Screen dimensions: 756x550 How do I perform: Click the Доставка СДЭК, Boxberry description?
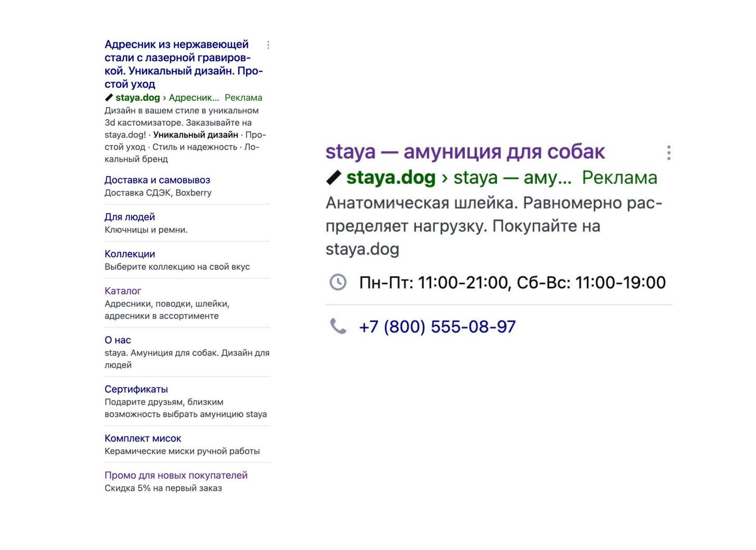(x=158, y=192)
